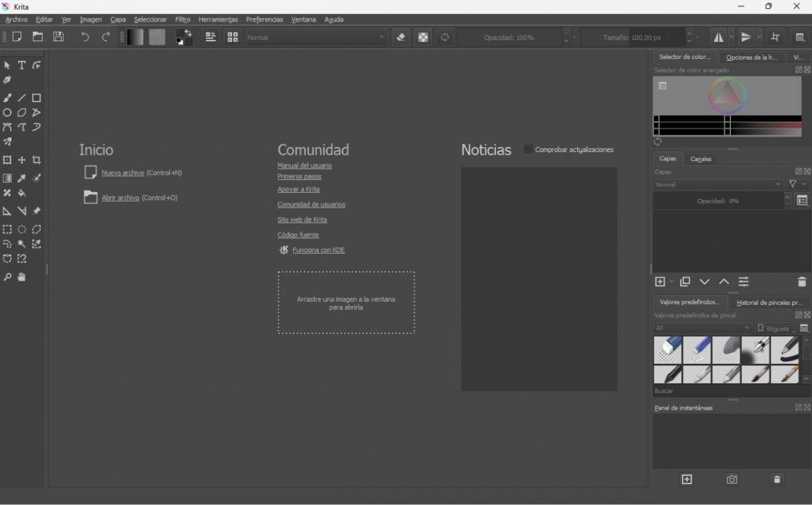The image size is (812, 505).
Task: Select the Rectangle tool
Action: click(37, 98)
